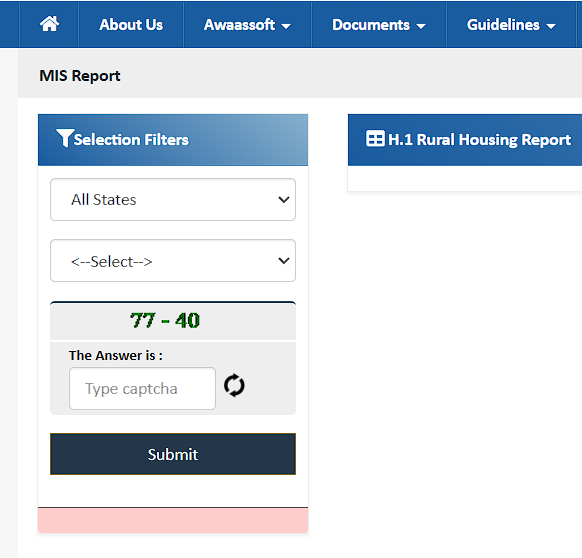582x558 pixels.
Task: Go to the Home icon in navbar
Action: click(x=49, y=24)
